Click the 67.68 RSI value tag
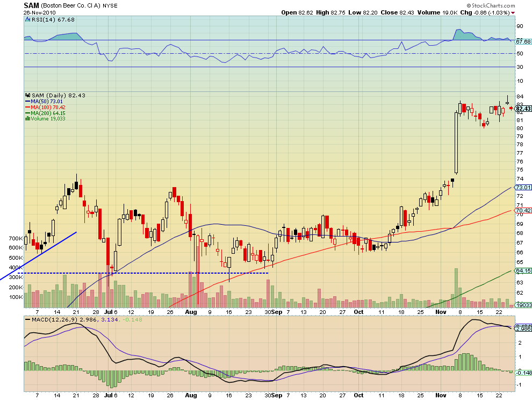The image size is (532, 400). (523, 41)
